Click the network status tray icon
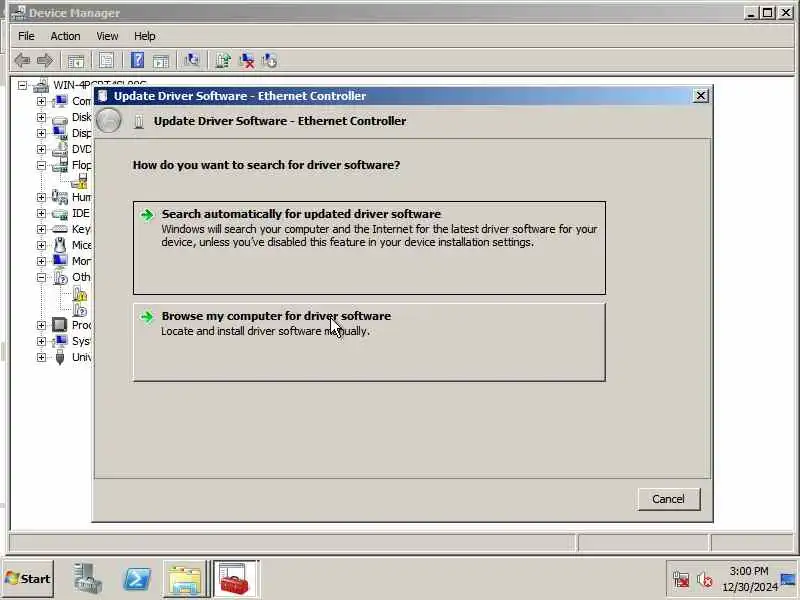Image resolution: width=800 pixels, height=600 pixels. click(681, 580)
